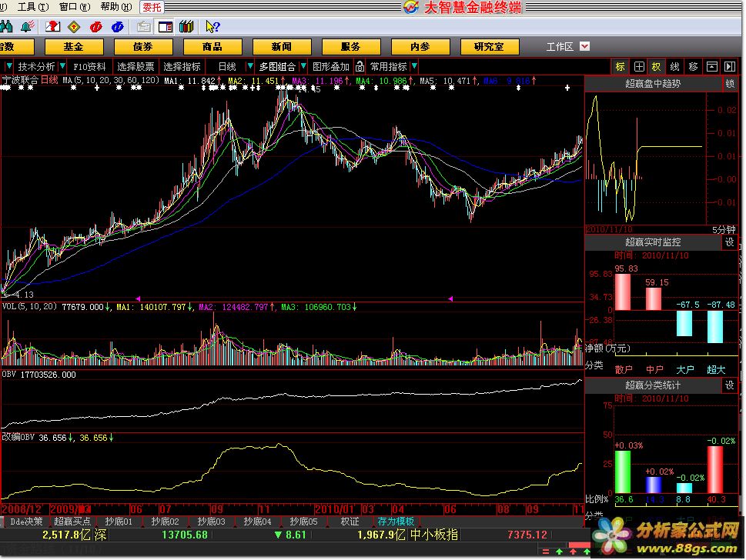Click the blue circular info icon
The height and width of the screenshot is (560, 746).
(x=118, y=27)
